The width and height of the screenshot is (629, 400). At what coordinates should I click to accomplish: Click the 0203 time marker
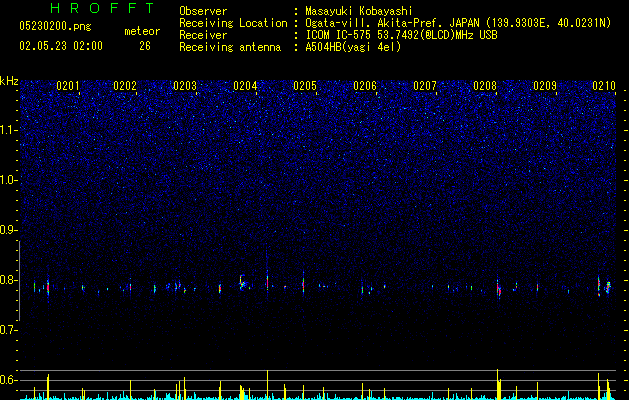tap(185, 86)
